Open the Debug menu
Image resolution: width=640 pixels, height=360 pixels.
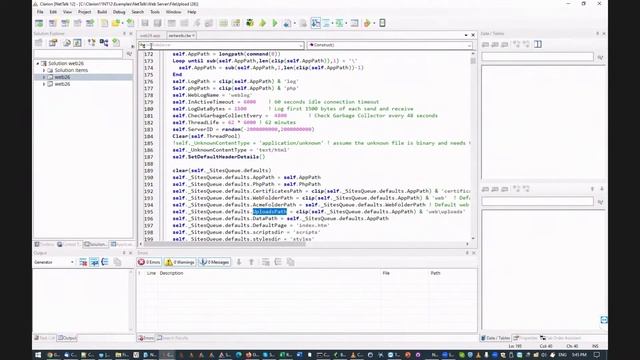[x=119, y=12]
